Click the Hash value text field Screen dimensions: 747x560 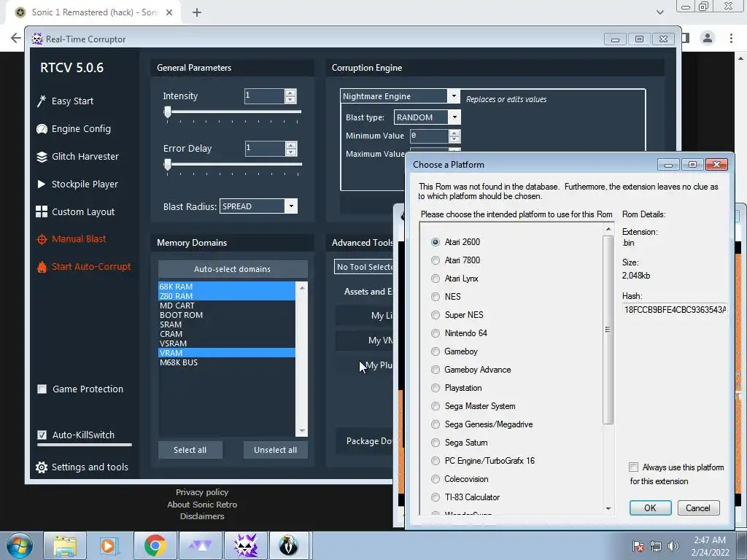(675, 309)
